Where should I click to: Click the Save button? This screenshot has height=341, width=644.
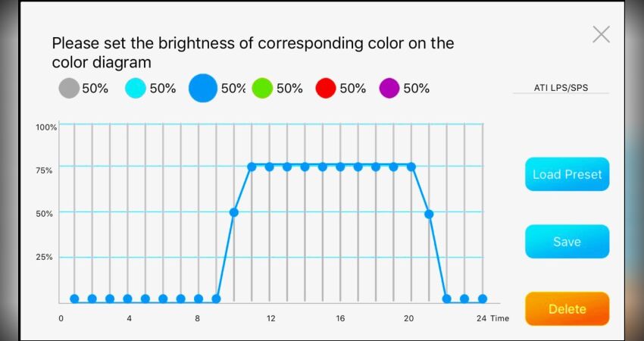(x=567, y=242)
